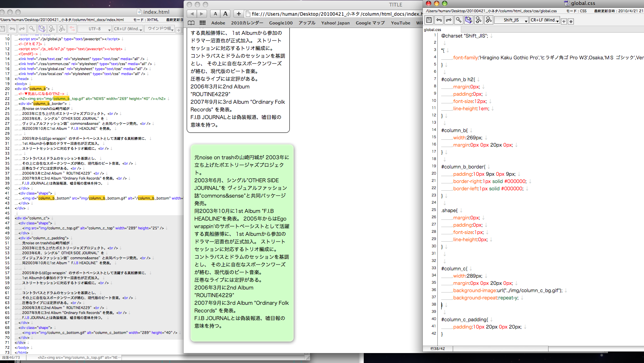
Task: Click the 段落46/73 status bar entry
Action: pyautogui.click(x=10, y=357)
